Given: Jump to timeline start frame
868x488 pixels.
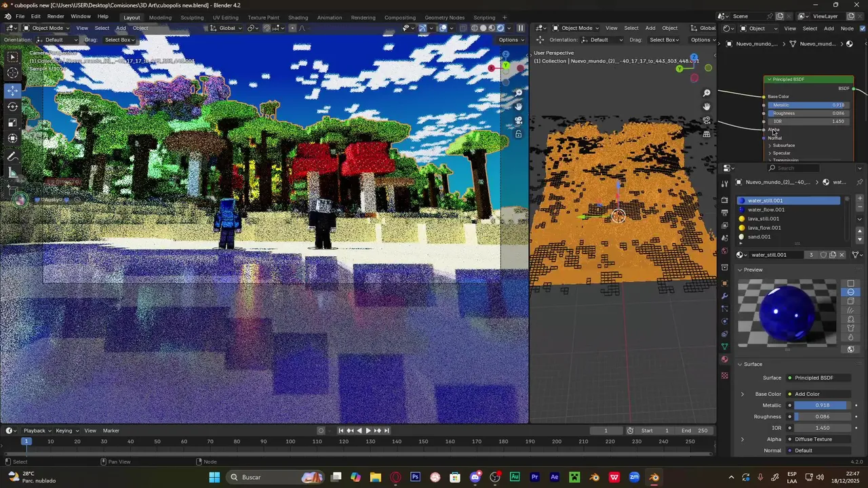Looking at the screenshot, I should click(341, 430).
